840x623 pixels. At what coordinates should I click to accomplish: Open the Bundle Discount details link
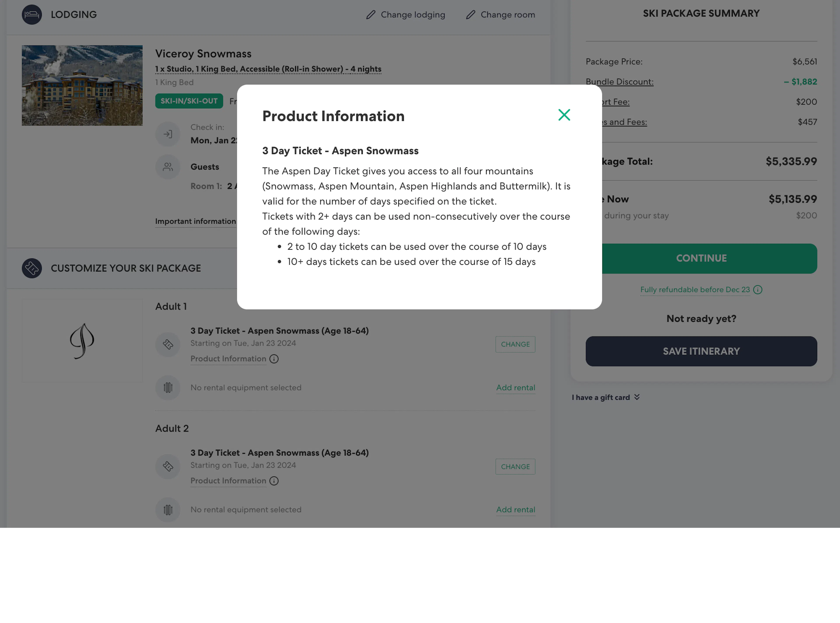[619, 82]
